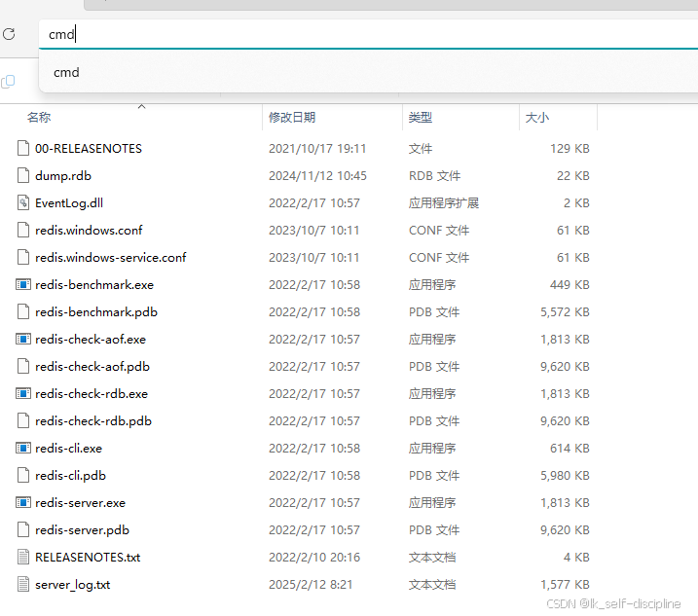Click redis-check-rdb.exe application icon
This screenshot has height=616, width=698.
[23, 393]
